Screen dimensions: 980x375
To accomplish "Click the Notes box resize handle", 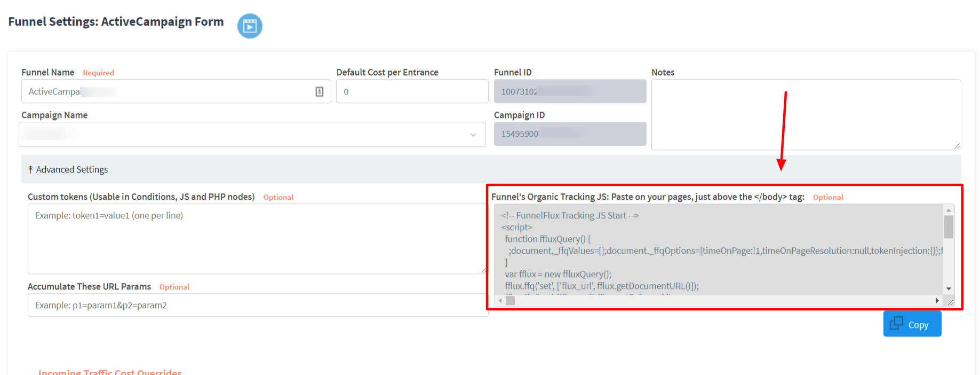I will (x=957, y=146).
